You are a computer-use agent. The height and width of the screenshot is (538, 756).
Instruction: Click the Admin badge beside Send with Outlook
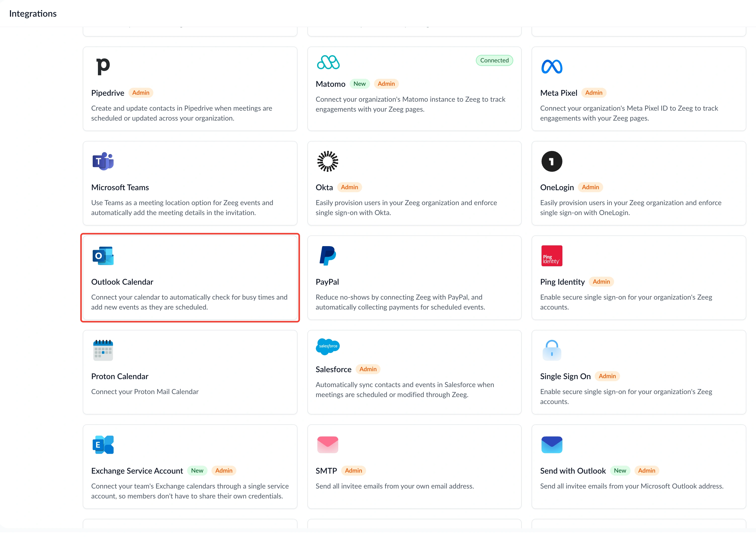point(646,470)
